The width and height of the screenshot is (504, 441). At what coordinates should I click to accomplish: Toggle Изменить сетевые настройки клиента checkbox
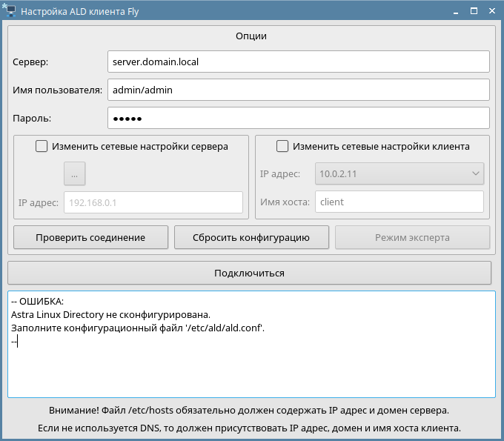(x=282, y=146)
